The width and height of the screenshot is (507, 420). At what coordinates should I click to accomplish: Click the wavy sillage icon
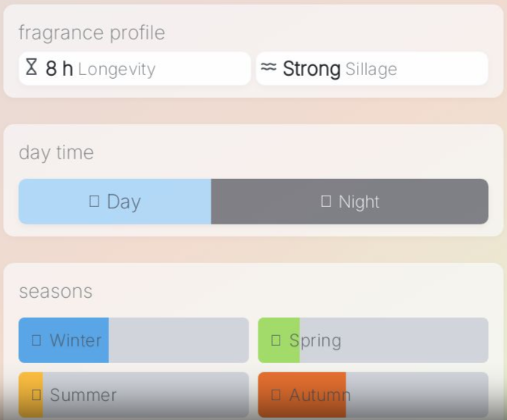pos(268,67)
